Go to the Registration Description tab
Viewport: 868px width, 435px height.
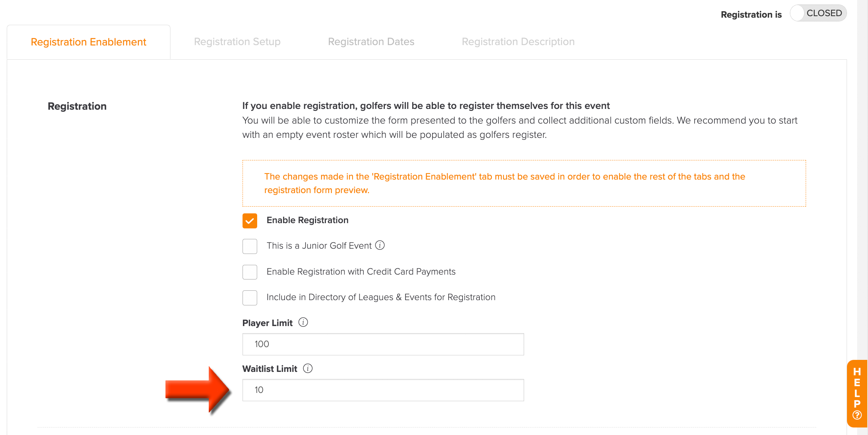[518, 42]
